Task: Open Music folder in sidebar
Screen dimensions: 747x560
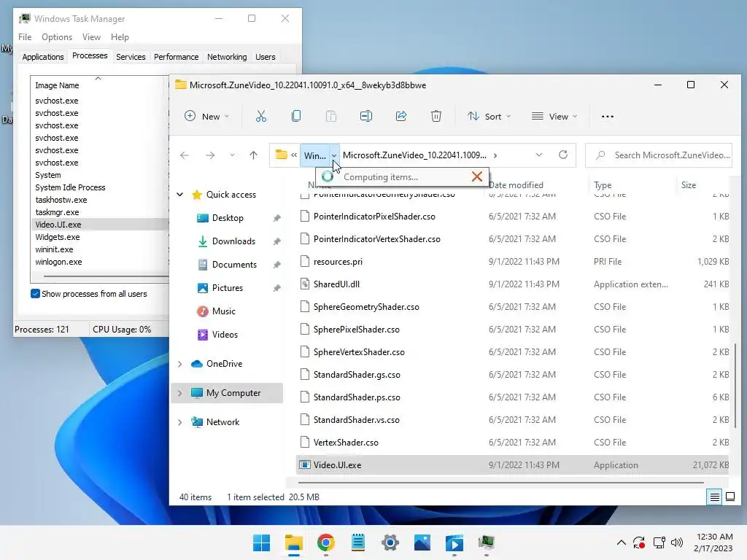Action: point(223,311)
